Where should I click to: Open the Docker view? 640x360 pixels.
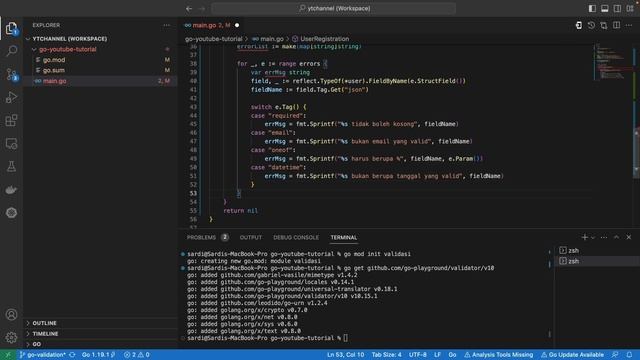click(11, 189)
